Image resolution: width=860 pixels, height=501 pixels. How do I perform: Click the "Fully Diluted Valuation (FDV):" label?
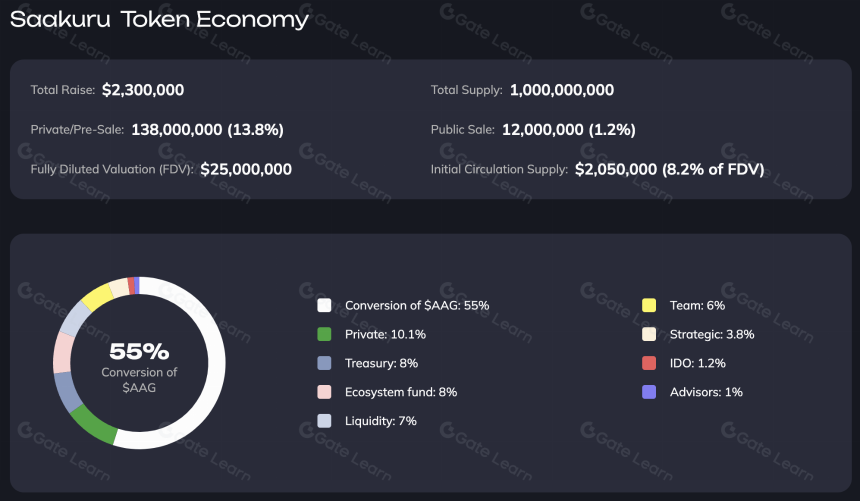[x=112, y=169]
